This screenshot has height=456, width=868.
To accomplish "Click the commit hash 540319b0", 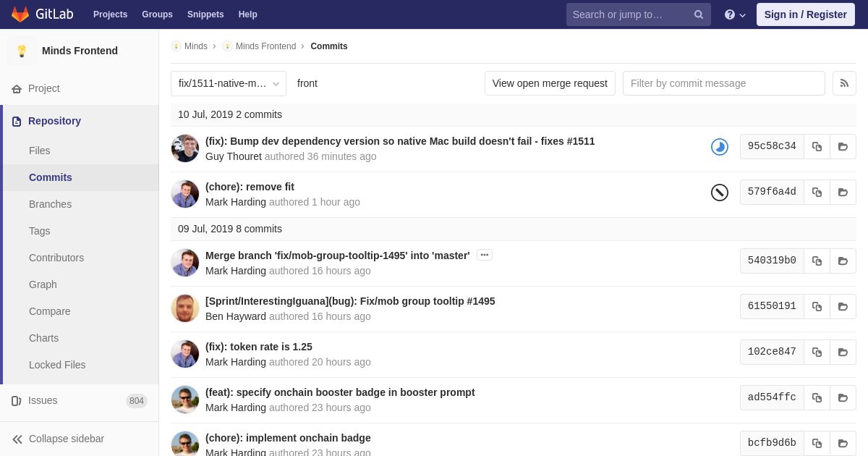I will 772,261.
